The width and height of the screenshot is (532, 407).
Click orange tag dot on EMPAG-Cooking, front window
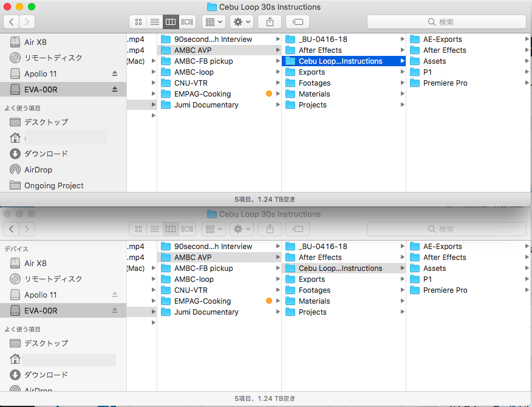(269, 94)
